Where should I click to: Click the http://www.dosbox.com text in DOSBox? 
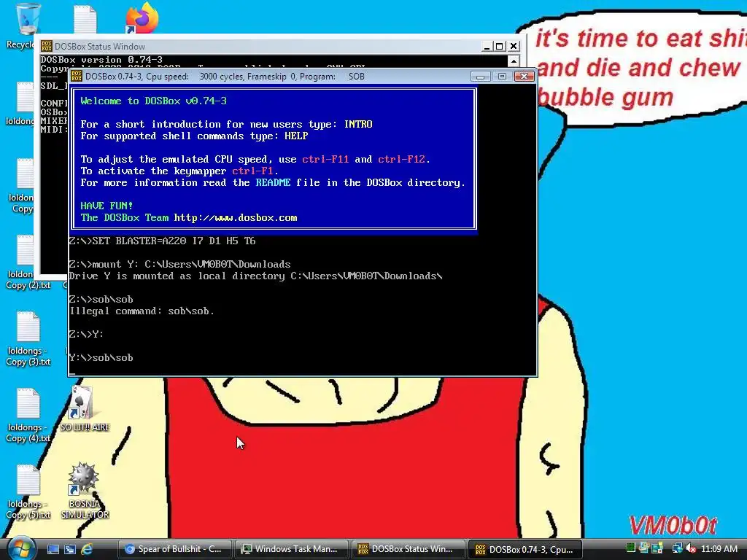[236, 217]
